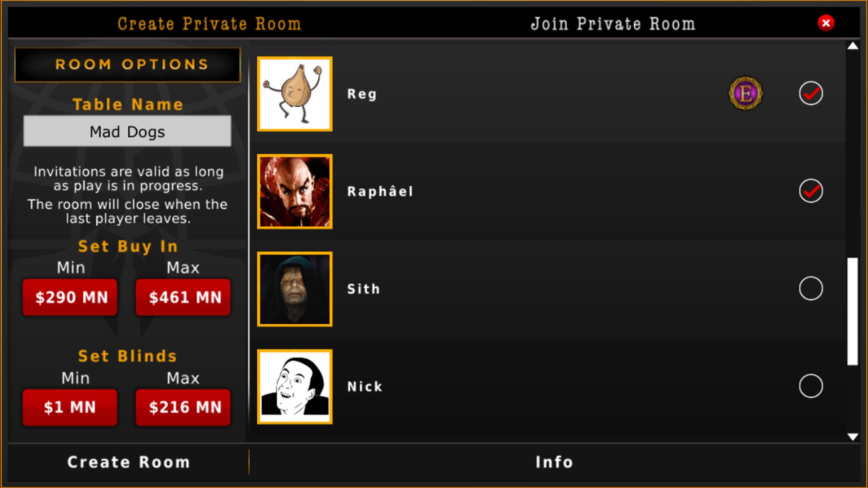Click Nick's meme face avatar
Viewport: 868px width, 488px height.
295,387
